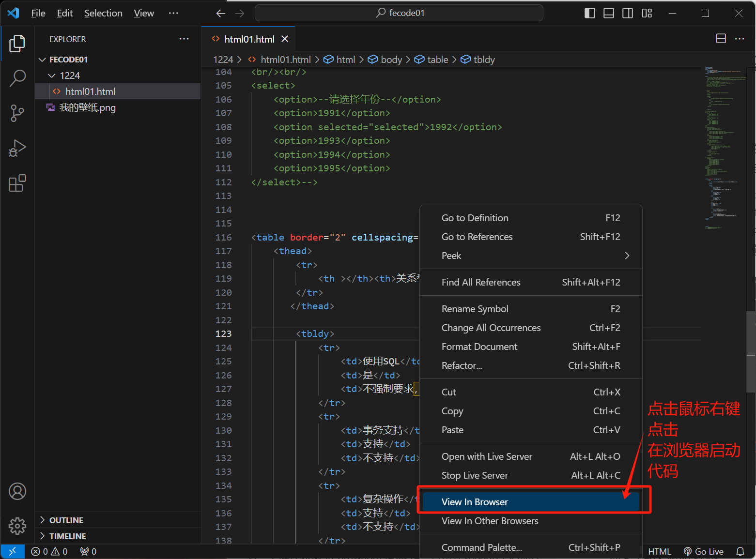Click tbldy breadcrumb segment
756x559 pixels.
[478, 60]
